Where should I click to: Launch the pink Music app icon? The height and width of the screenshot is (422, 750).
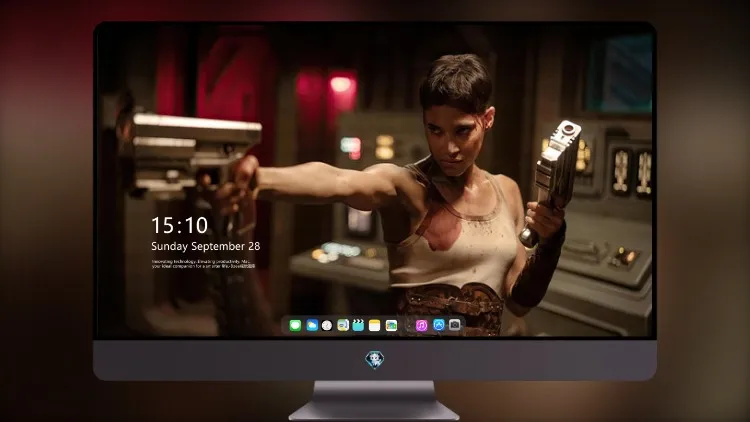(x=421, y=325)
